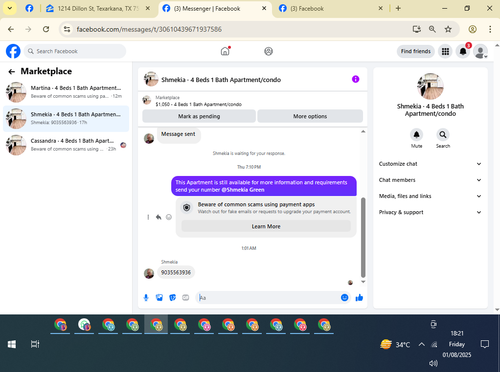This screenshot has width=500, height=372.
Task: React to message with emoji icon
Action: tap(169, 217)
